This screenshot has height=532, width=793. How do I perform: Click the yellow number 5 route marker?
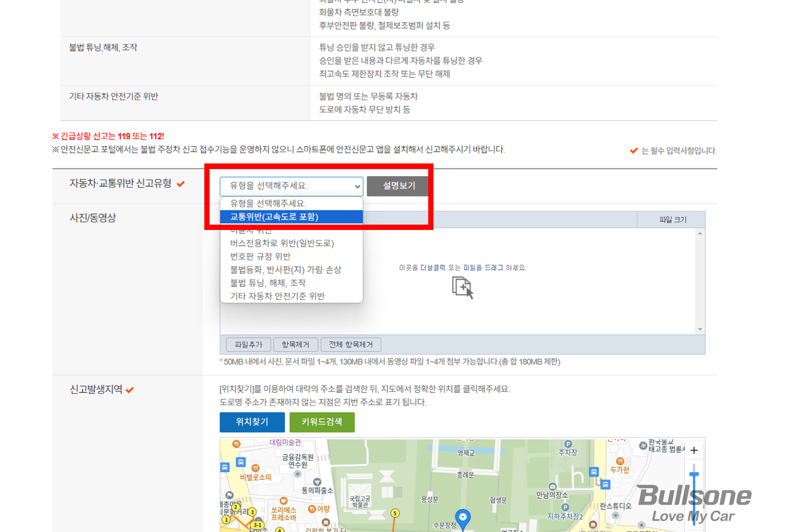pos(395,513)
